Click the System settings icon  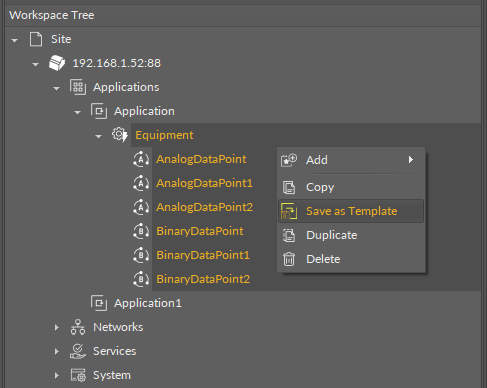pyautogui.click(x=78, y=375)
